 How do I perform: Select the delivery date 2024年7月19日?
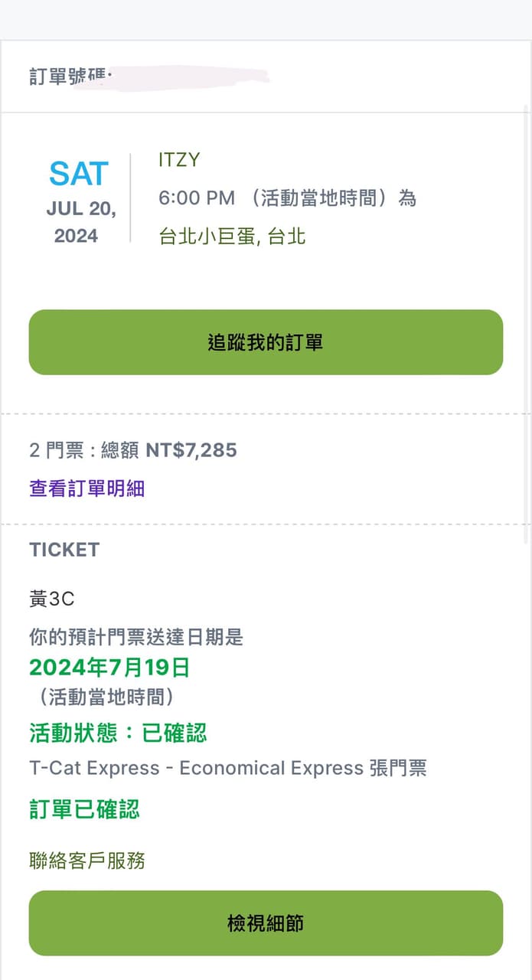coord(107,667)
